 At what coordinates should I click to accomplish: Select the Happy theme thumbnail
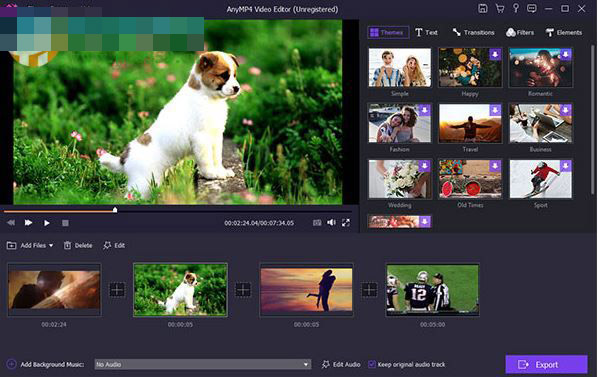(x=470, y=67)
